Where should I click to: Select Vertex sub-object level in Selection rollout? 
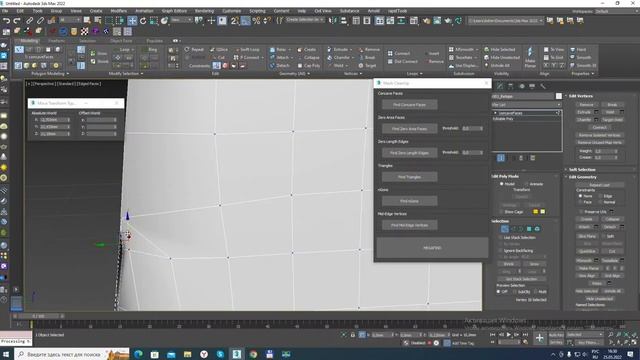tap(504, 229)
